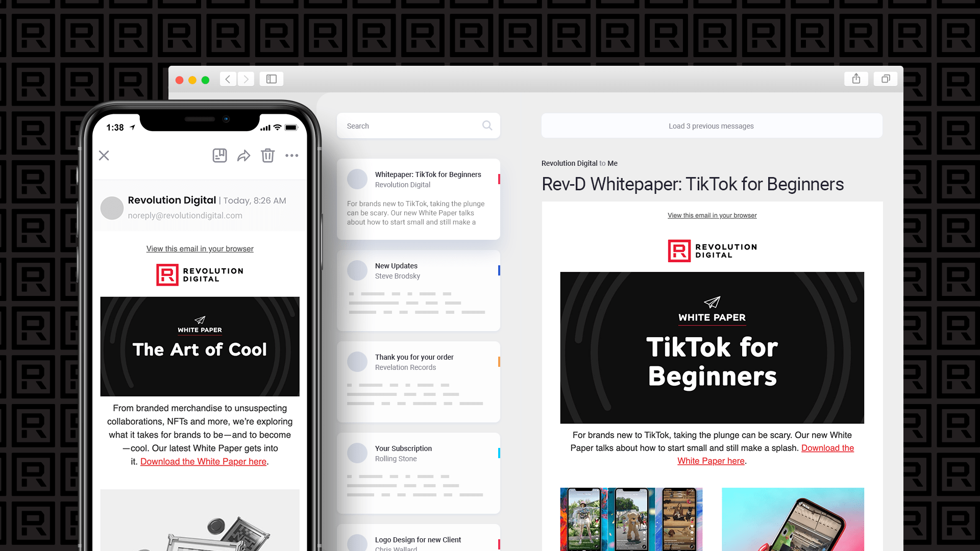Screen dimensions: 980x551
Task: Select the Whitepaper TikTok for Beginners email
Action: pyautogui.click(x=419, y=198)
